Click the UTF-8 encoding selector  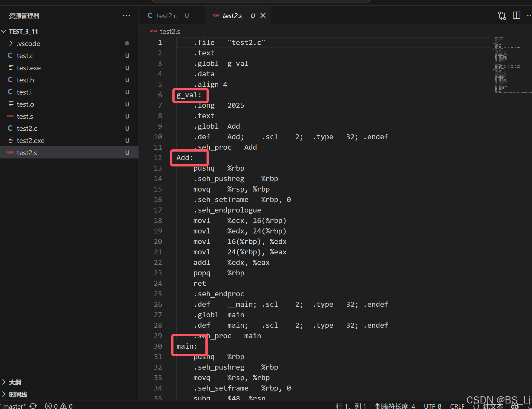[x=432, y=406]
